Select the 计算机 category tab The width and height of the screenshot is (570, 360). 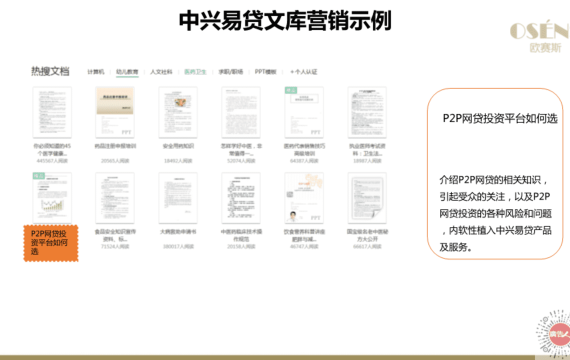[96, 72]
